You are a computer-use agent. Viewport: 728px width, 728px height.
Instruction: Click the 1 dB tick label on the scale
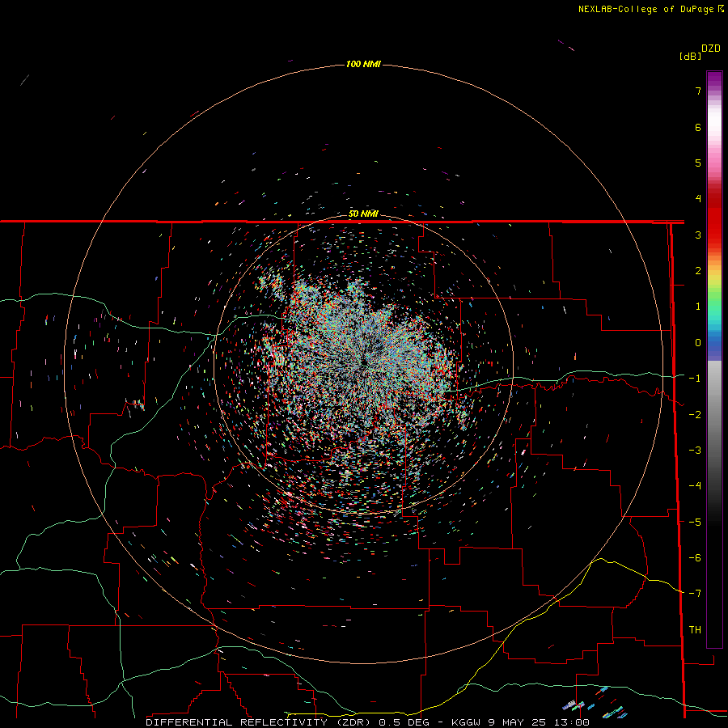click(698, 307)
